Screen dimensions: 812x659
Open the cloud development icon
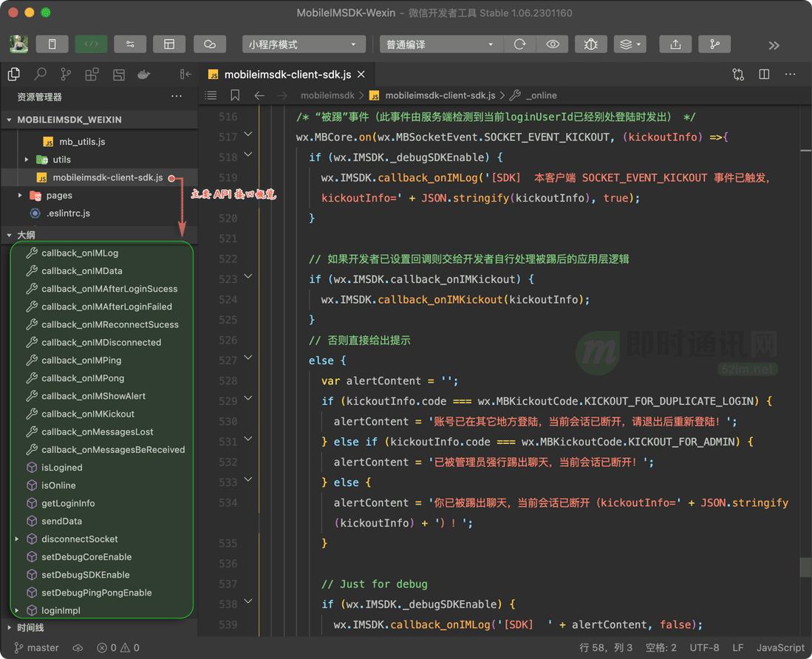point(210,44)
